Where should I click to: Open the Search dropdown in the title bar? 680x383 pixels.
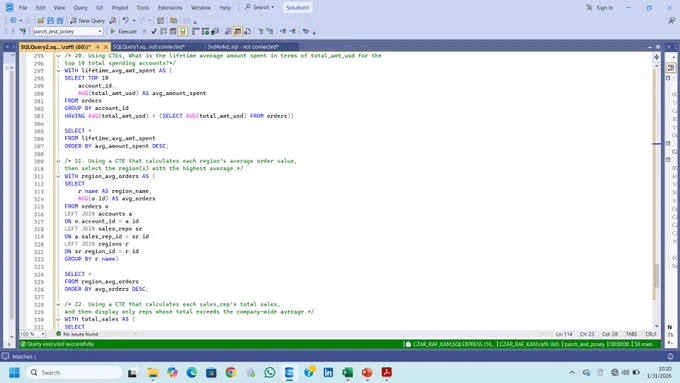(259, 7)
